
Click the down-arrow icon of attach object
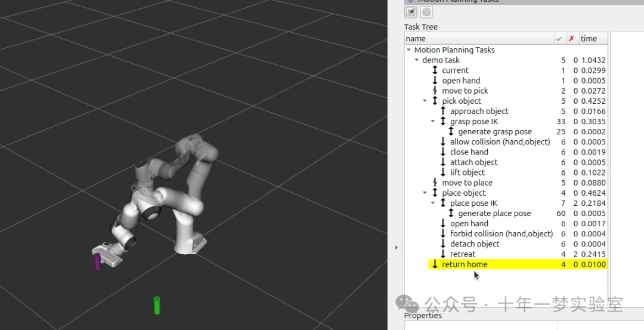click(442, 162)
